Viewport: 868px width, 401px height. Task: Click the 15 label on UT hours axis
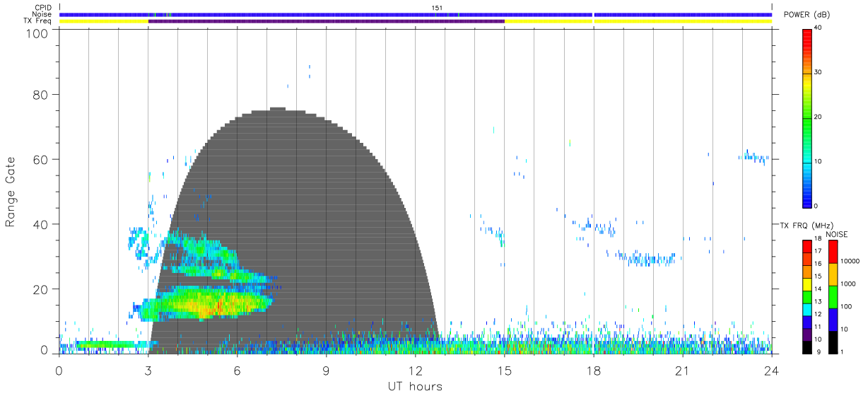(505, 370)
